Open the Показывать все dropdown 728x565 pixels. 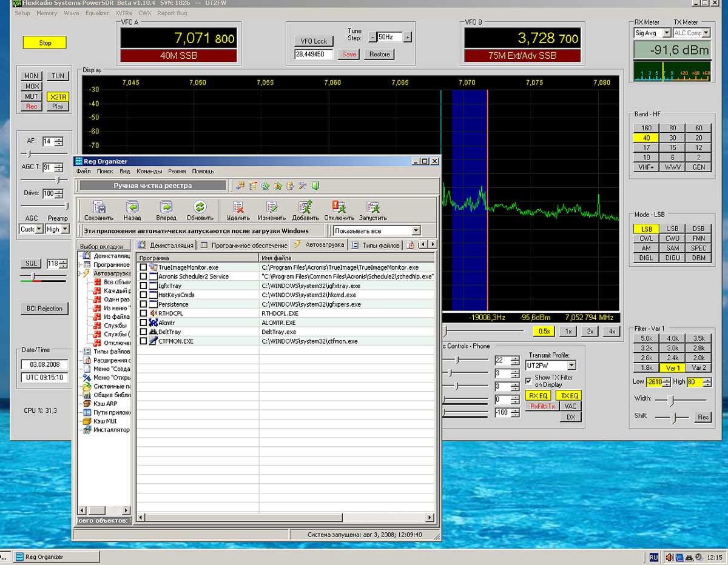[416, 231]
